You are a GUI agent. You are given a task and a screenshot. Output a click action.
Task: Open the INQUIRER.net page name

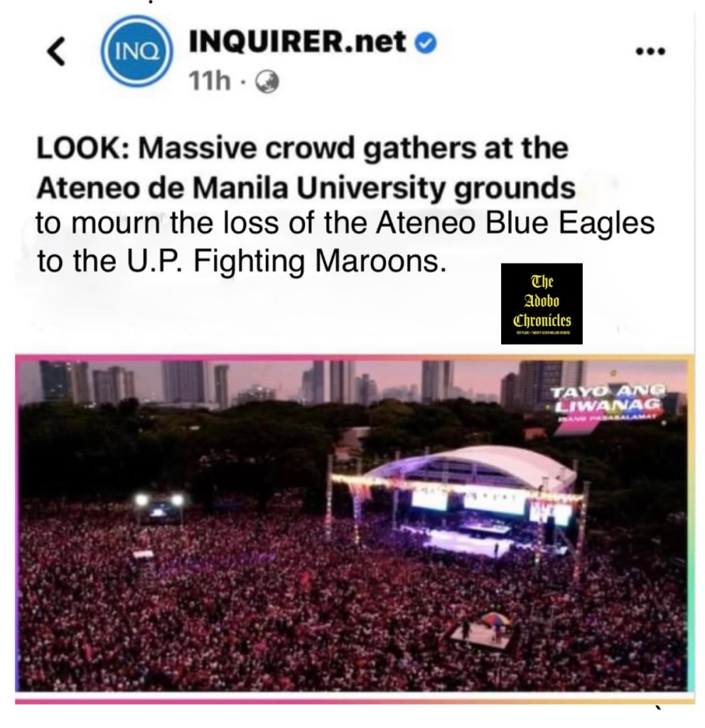click(298, 42)
